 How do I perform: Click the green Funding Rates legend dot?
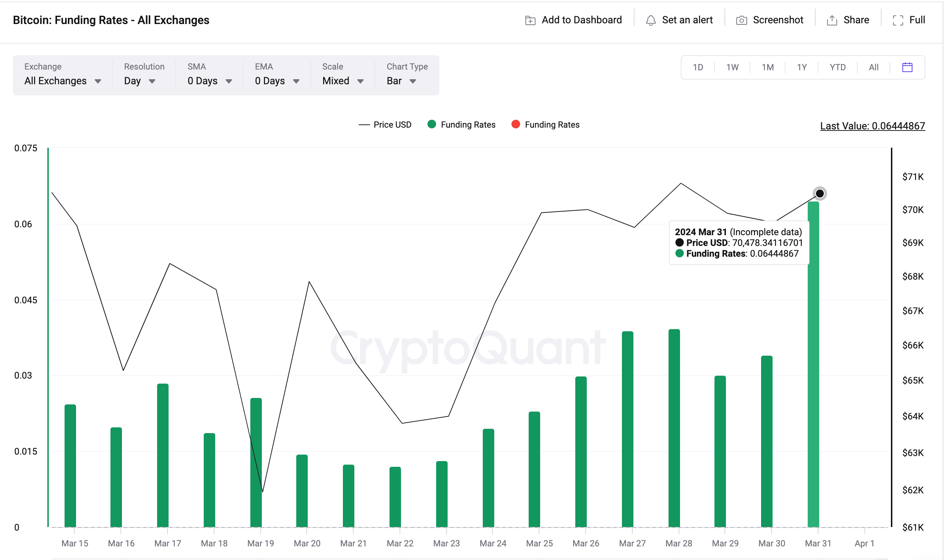pyautogui.click(x=432, y=124)
